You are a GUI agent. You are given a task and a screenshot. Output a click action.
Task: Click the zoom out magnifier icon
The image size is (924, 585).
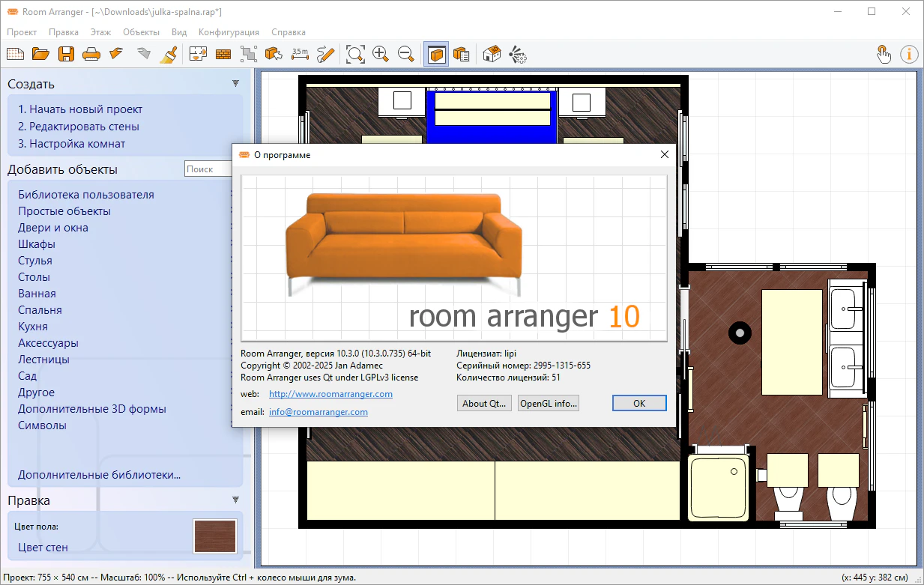(x=406, y=54)
